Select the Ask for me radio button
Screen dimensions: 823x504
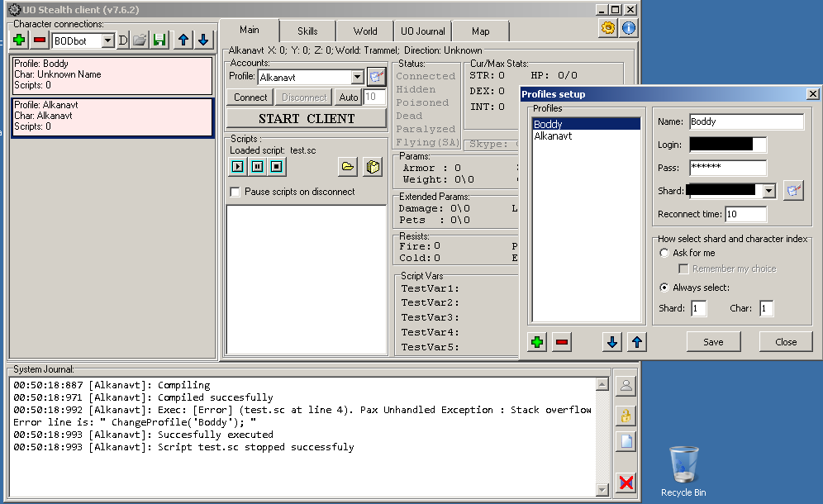point(664,253)
